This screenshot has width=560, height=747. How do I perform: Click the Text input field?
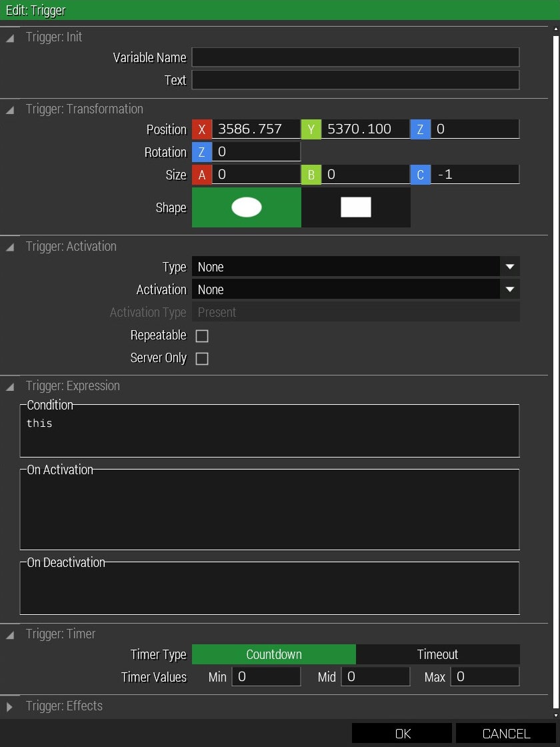(x=355, y=80)
